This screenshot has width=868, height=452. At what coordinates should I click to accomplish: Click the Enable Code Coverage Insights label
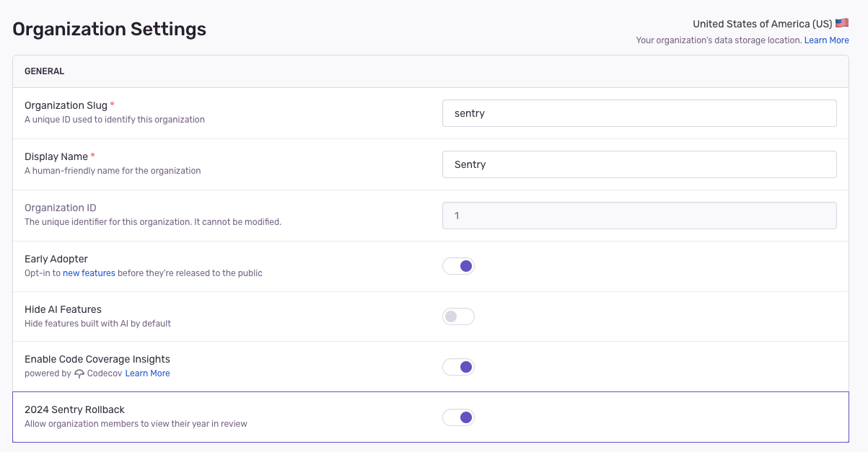tap(97, 359)
